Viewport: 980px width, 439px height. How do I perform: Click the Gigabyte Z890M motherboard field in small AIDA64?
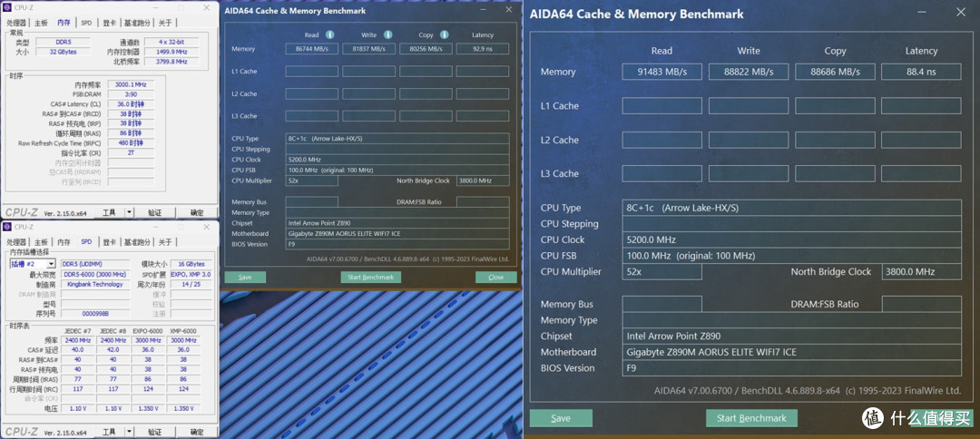pos(397,233)
